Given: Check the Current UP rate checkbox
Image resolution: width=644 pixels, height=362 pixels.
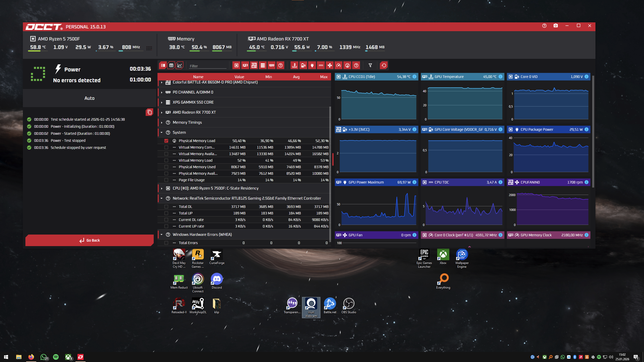Looking at the screenshot, I should point(166,226).
